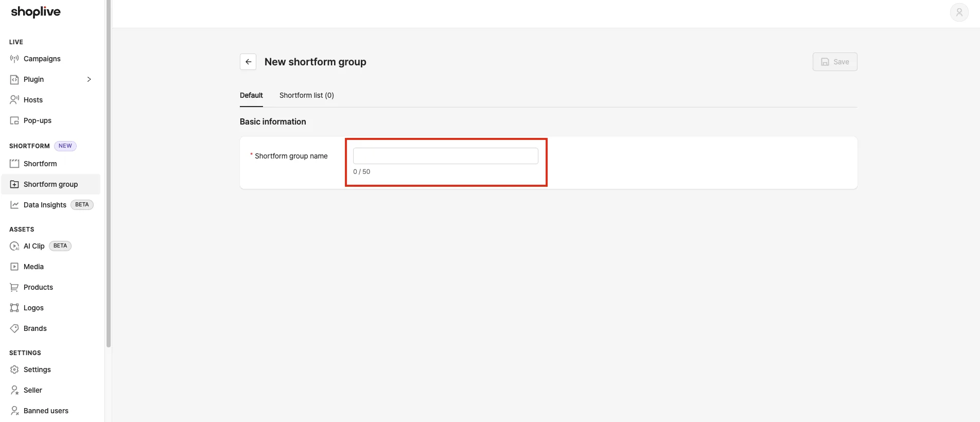980x422 pixels.
Task: Click the Shortform group plus-folder icon
Action: click(14, 184)
